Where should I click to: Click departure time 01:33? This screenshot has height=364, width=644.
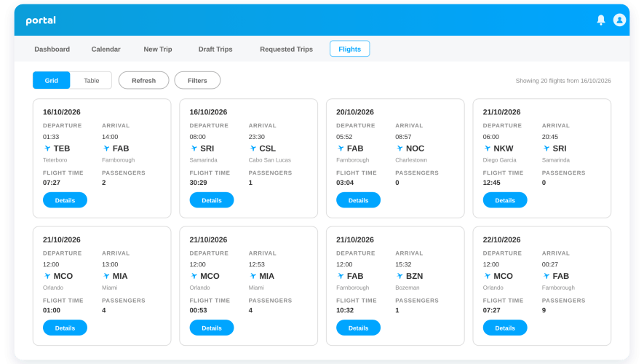click(51, 137)
